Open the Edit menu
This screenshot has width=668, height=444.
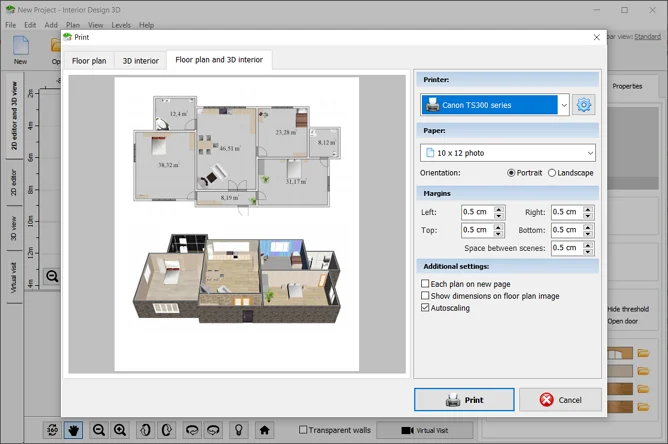coord(30,25)
